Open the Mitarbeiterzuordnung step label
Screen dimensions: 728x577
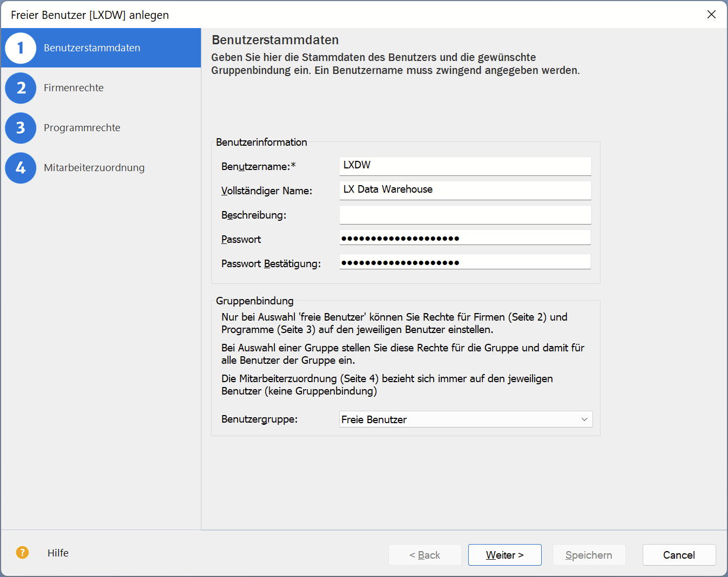(x=94, y=168)
